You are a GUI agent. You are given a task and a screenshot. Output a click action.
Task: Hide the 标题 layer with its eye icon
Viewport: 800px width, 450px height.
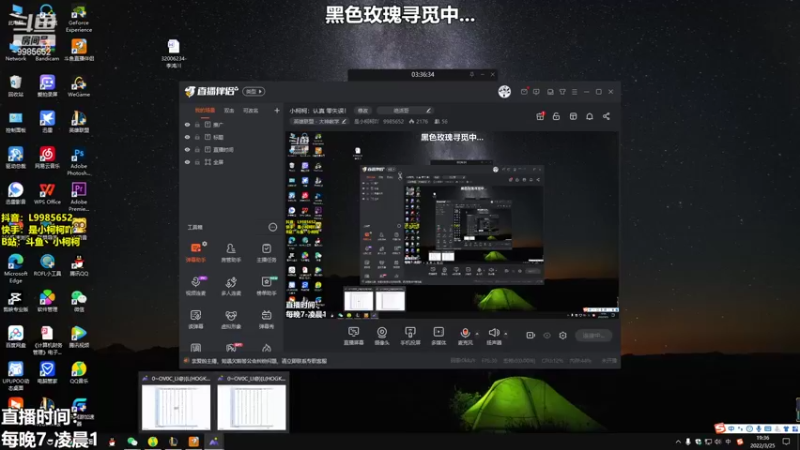pos(187,137)
